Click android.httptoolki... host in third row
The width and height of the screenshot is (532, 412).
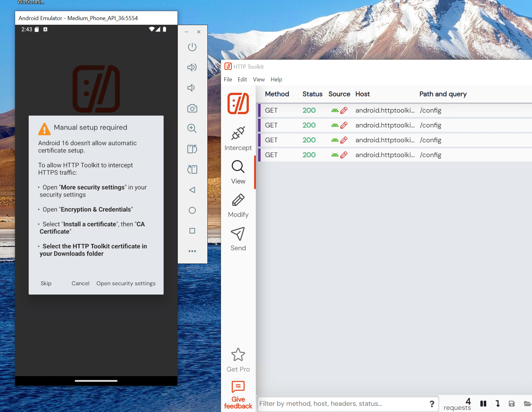click(385, 140)
